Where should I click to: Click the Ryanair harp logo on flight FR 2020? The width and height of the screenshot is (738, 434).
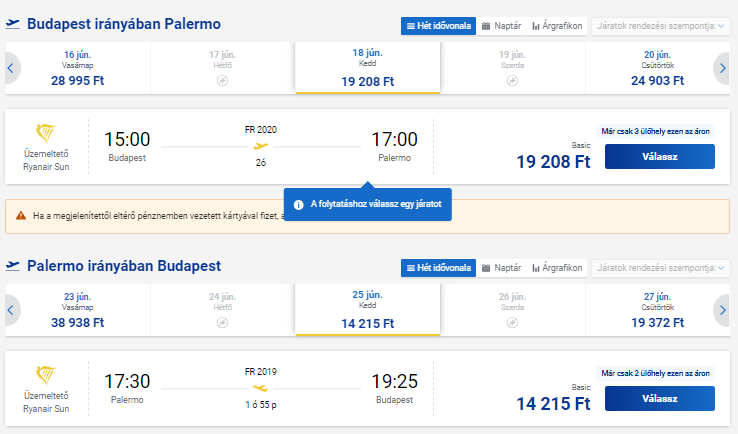pyautogui.click(x=46, y=133)
